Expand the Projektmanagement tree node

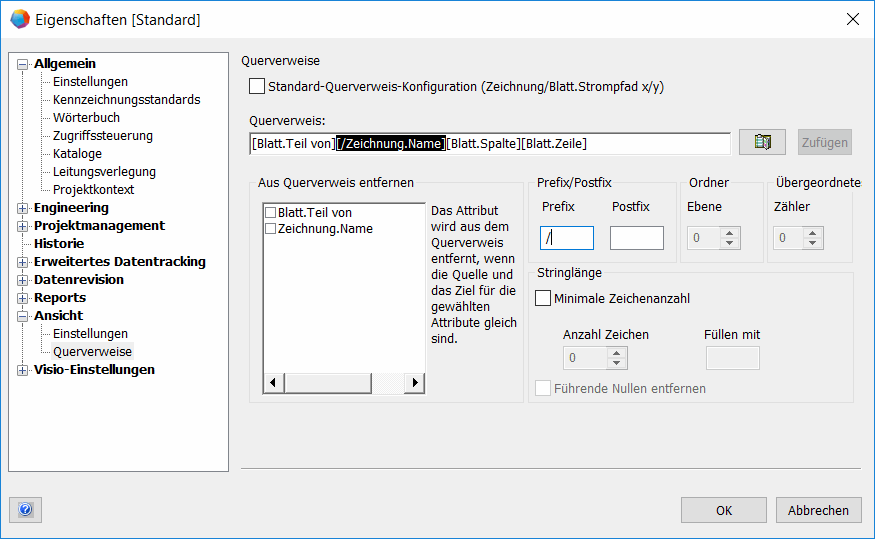coord(23,226)
